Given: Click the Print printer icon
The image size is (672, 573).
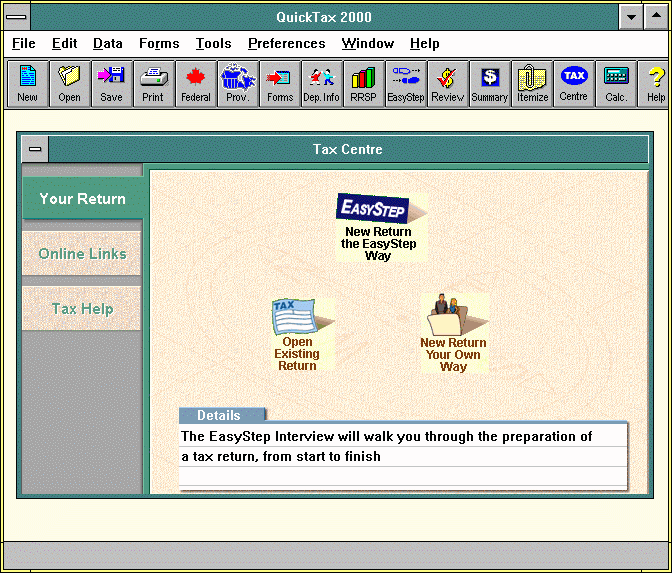Looking at the screenshot, I should click(x=153, y=84).
